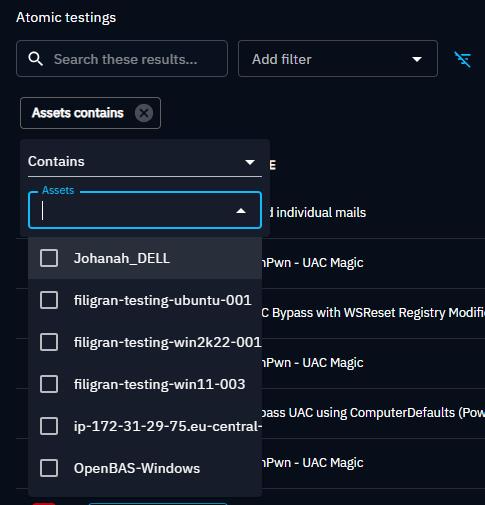
Task: Click the Atomic testings heading
Action: coord(66,17)
